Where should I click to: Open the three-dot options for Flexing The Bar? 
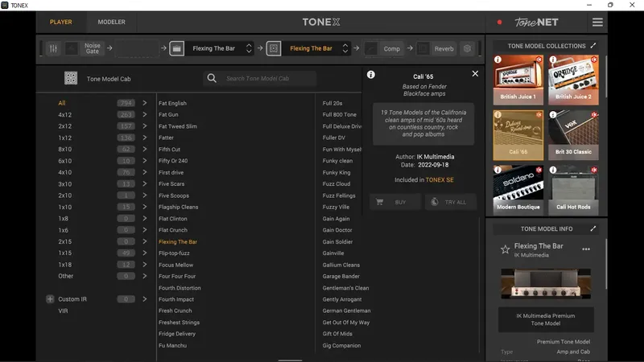(x=586, y=249)
